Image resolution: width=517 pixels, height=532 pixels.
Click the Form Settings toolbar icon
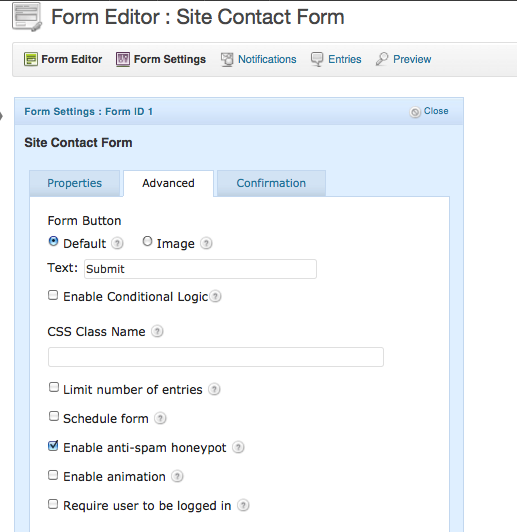[123, 59]
